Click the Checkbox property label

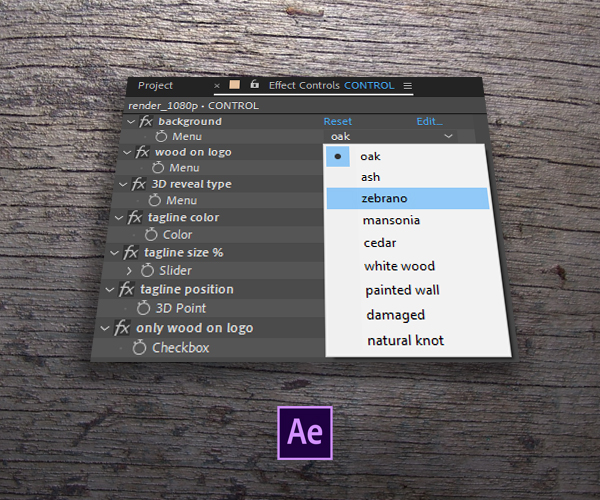pos(181,348)
